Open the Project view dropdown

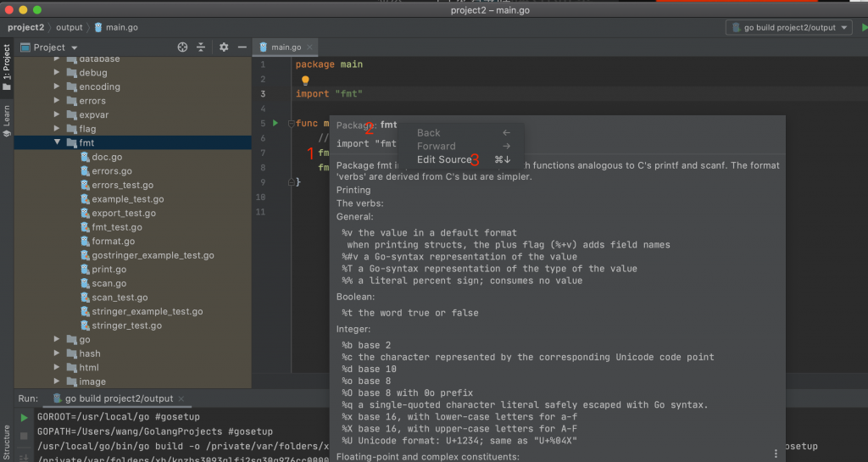point(48,47)
